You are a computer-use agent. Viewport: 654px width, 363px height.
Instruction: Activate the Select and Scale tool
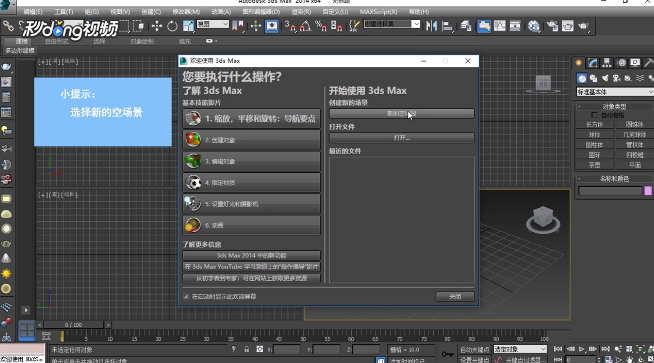188,26
